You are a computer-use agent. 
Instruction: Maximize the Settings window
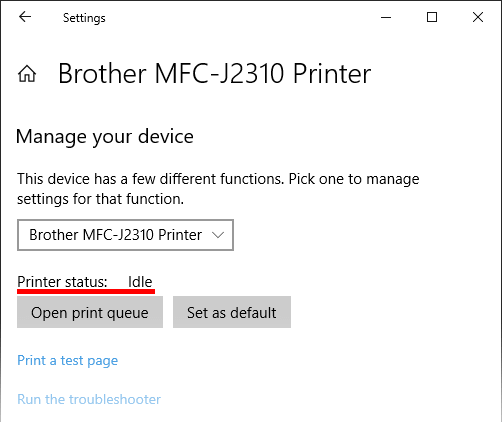[x=432, y=17]
